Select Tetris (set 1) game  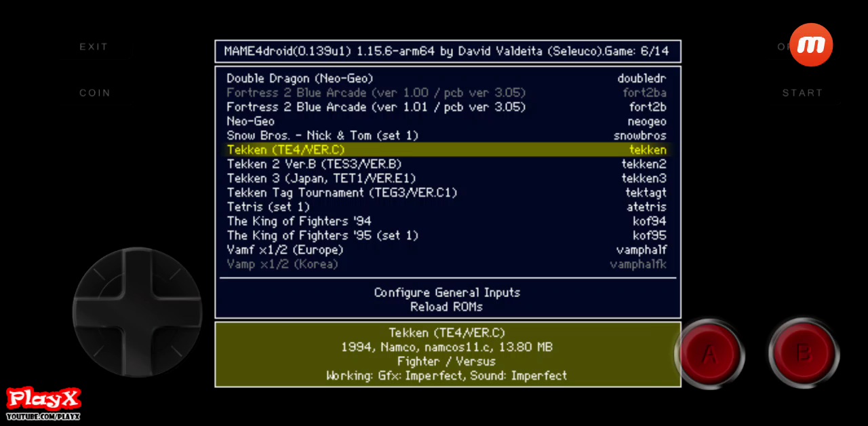point(448,207)
